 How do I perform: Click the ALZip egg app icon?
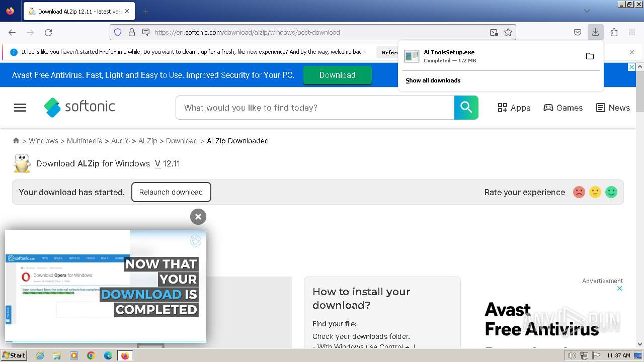click(22, 163)
